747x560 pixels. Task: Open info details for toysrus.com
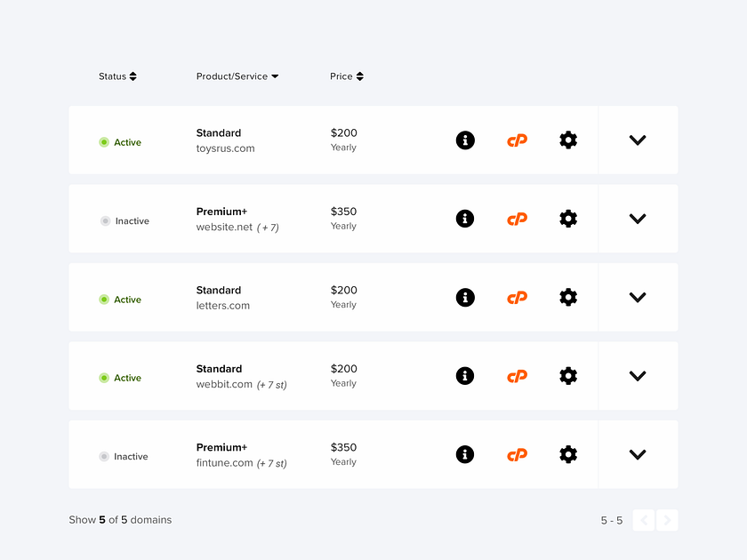465,140
